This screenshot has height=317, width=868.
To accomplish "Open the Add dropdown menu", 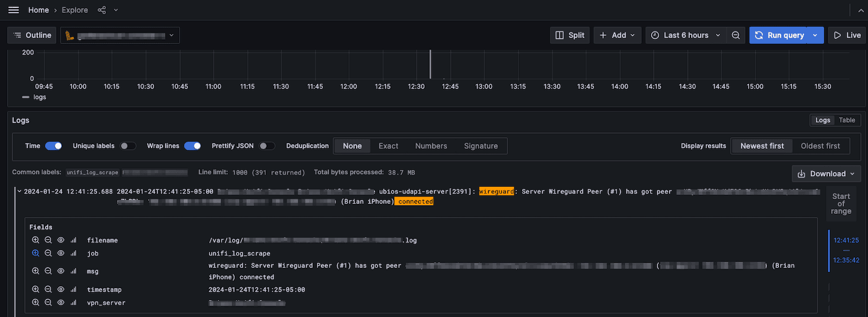I will [x=617, y=35].
